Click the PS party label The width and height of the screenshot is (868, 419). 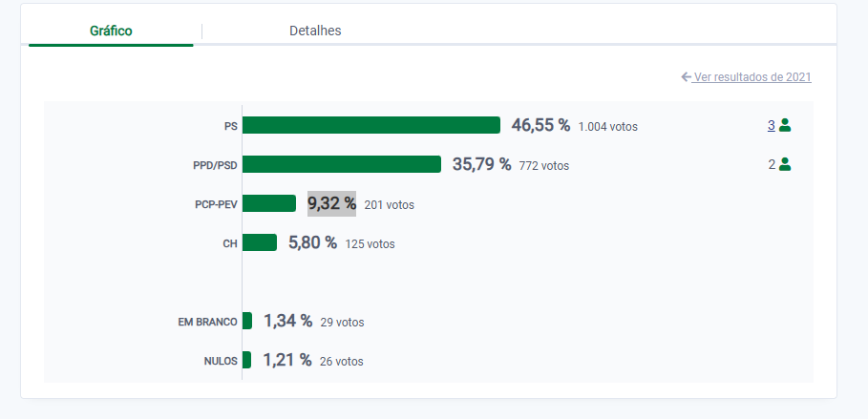click(x=230, y=126)
